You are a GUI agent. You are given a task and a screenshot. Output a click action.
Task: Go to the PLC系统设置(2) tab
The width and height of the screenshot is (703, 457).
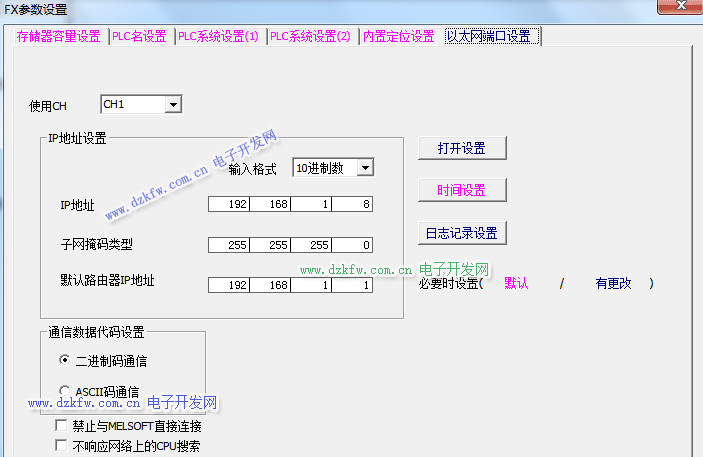tap(310, 36)
